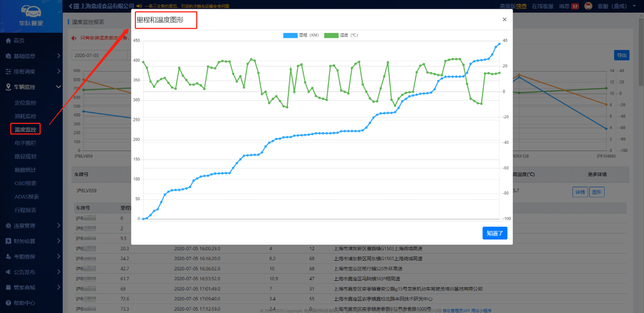Click the speaker announcement icon in top bar

point(139,6)
